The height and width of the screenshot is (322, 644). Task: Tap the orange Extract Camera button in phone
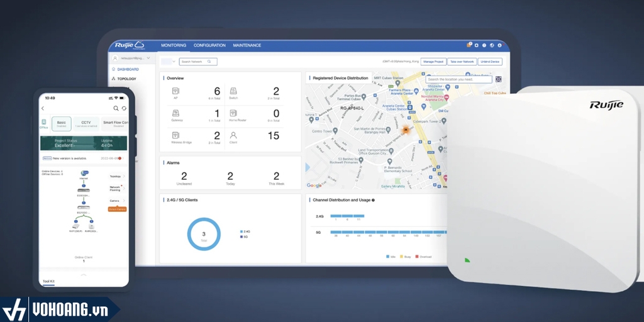(117, 209)
